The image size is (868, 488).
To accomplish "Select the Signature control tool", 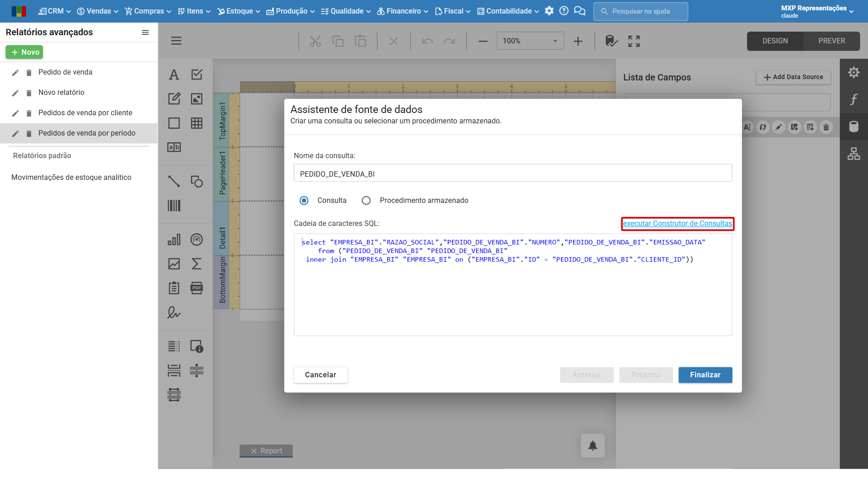I will click(174, 313).
